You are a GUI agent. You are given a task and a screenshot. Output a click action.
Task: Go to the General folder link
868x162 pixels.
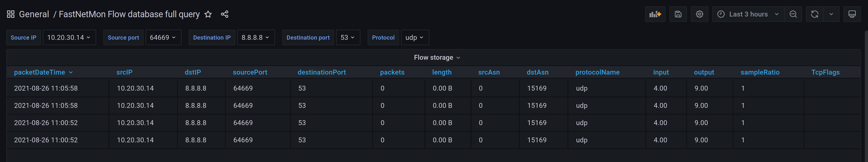point(34,14)
